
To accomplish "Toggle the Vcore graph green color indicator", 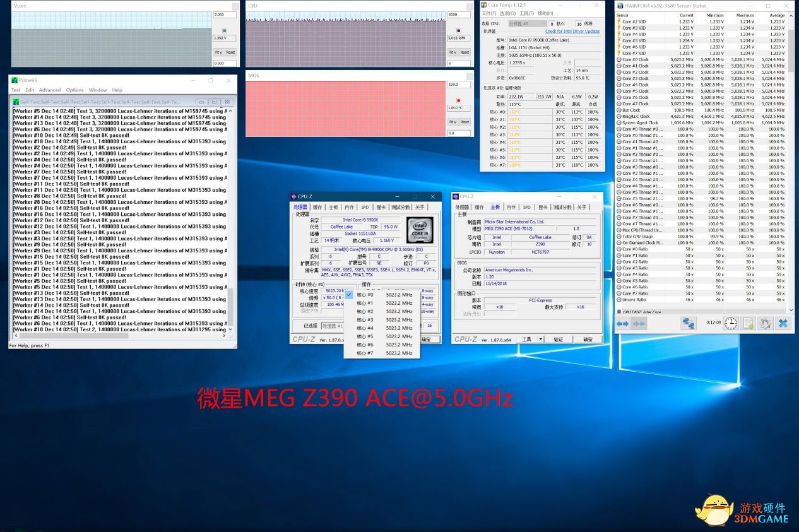I will tap(224, 30).
